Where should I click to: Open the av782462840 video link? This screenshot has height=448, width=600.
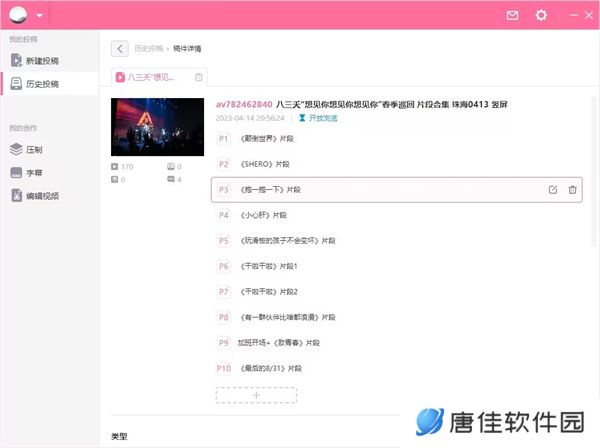pos(244,104)
